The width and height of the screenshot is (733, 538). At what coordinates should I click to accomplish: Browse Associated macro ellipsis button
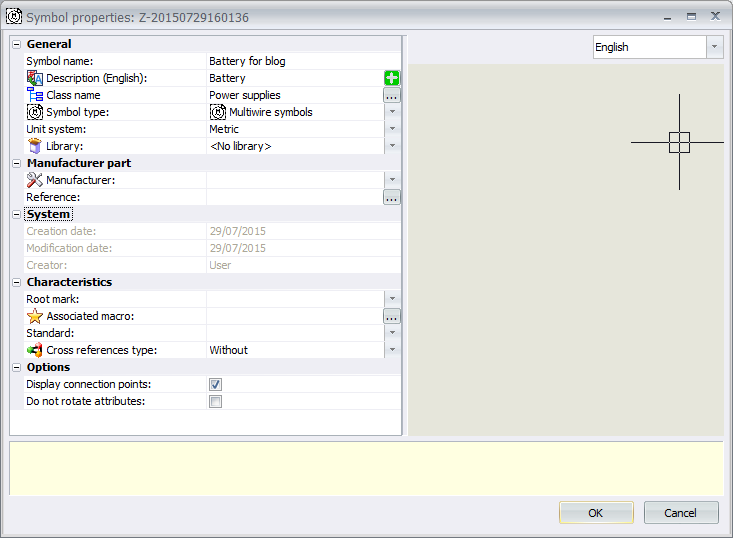pyautogui.click(x=392, y=316)
